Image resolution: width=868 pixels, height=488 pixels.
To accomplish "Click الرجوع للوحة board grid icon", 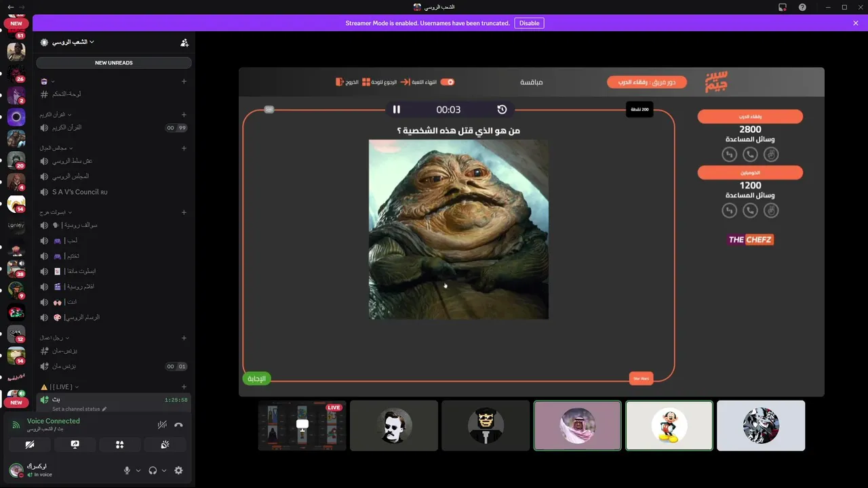I will pos(366,82).
